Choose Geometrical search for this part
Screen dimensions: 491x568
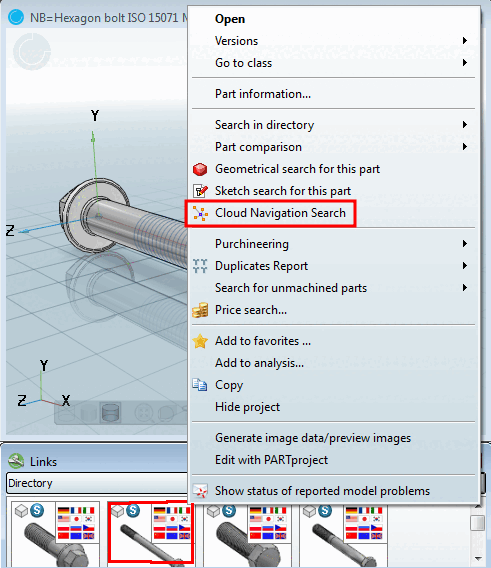pyautogui.click(x=297, y=169)
